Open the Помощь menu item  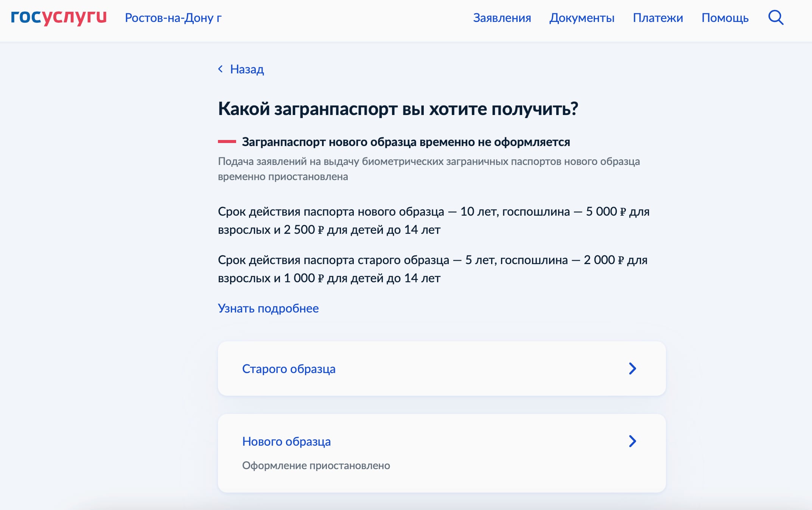click(x=725, y=17)
